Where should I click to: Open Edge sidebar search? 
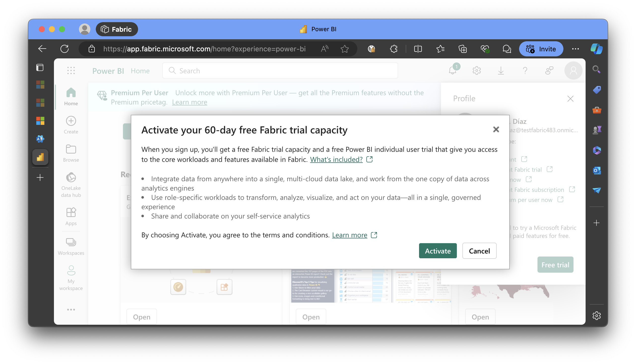(596, 69)
